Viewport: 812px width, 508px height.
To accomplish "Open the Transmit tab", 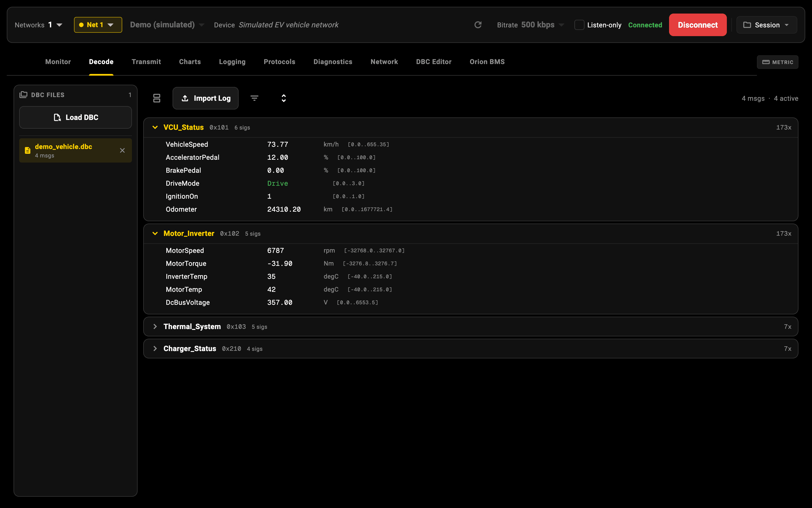I will pyautogui.click(x=146, y=62).
